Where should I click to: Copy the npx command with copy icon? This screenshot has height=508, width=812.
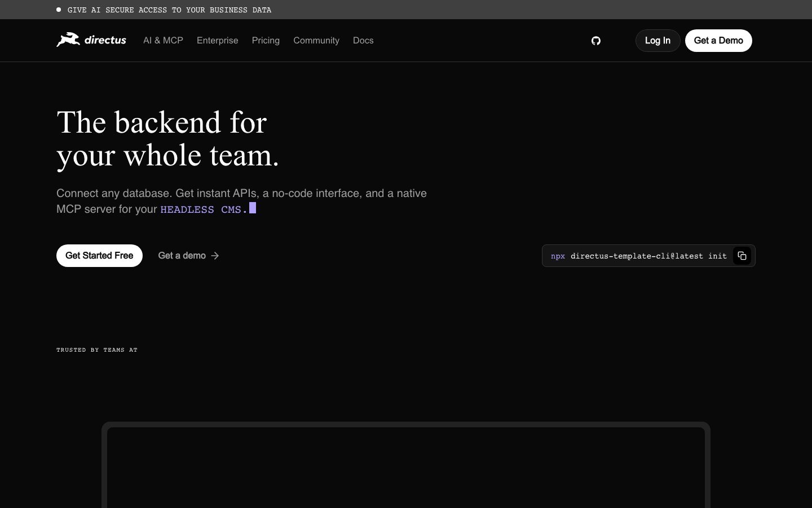pyautogui.click(x=742, y=256)
